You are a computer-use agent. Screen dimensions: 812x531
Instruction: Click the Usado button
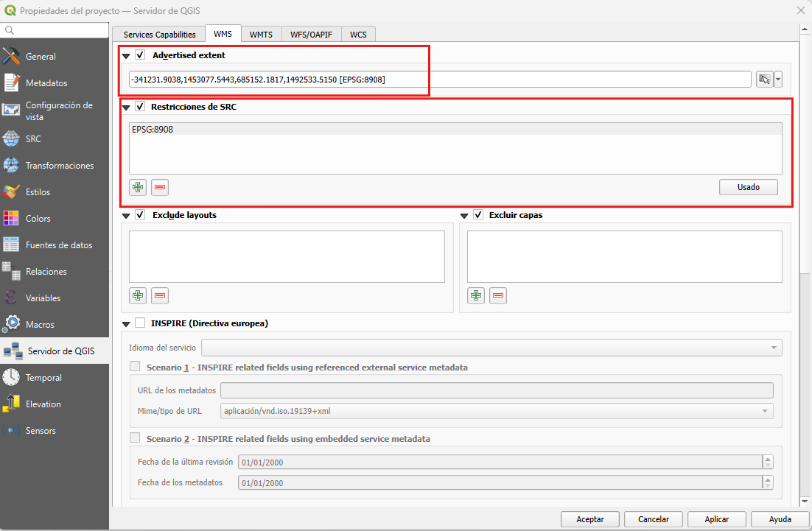[x=748, y=187]
